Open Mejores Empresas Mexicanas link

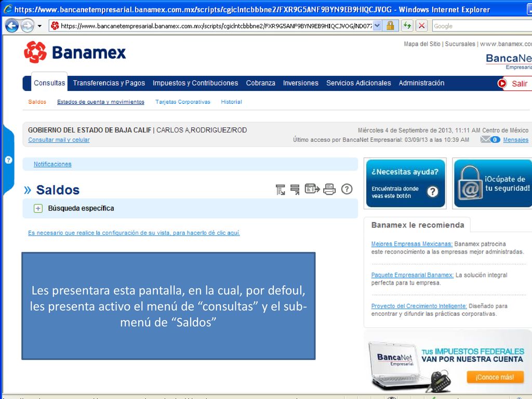[x=412, y=244]
